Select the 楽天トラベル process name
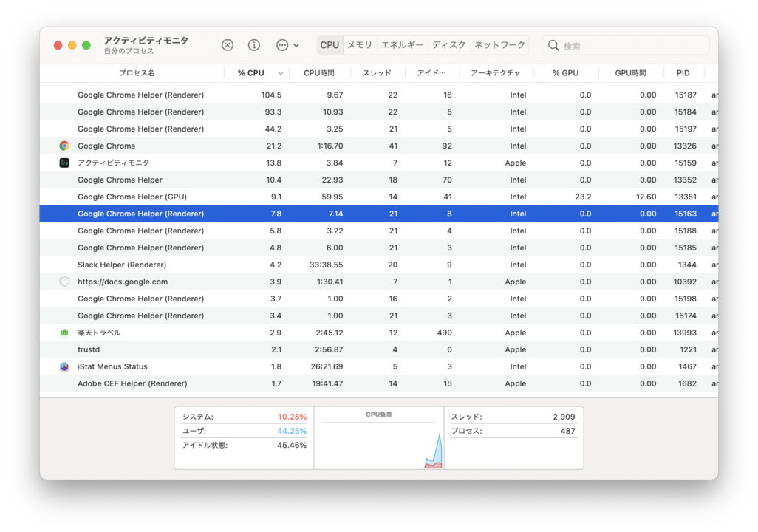758x532 pixels. [x=99, y=332]
